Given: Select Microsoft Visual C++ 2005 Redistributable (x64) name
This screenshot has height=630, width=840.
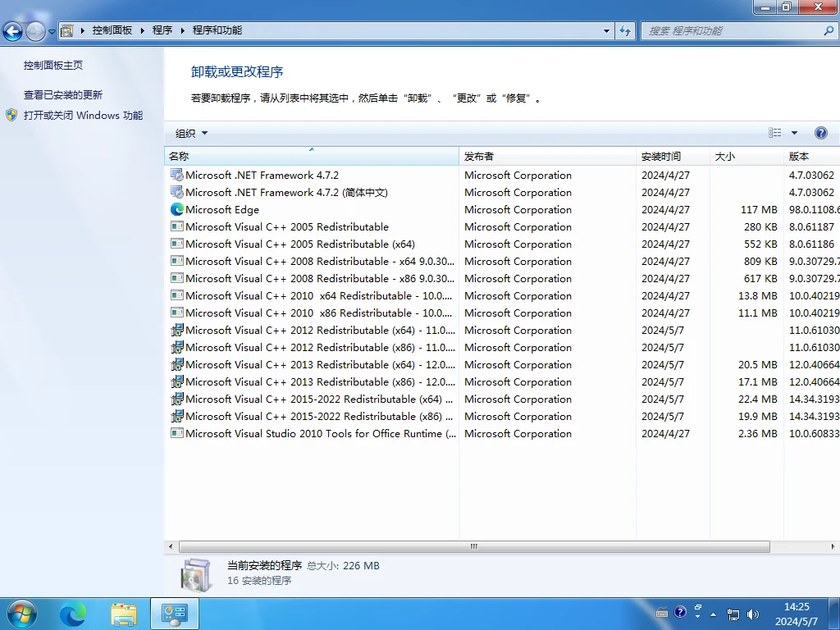Looking at the screenshot, I should pyautogui.click(x=300, y=244).
